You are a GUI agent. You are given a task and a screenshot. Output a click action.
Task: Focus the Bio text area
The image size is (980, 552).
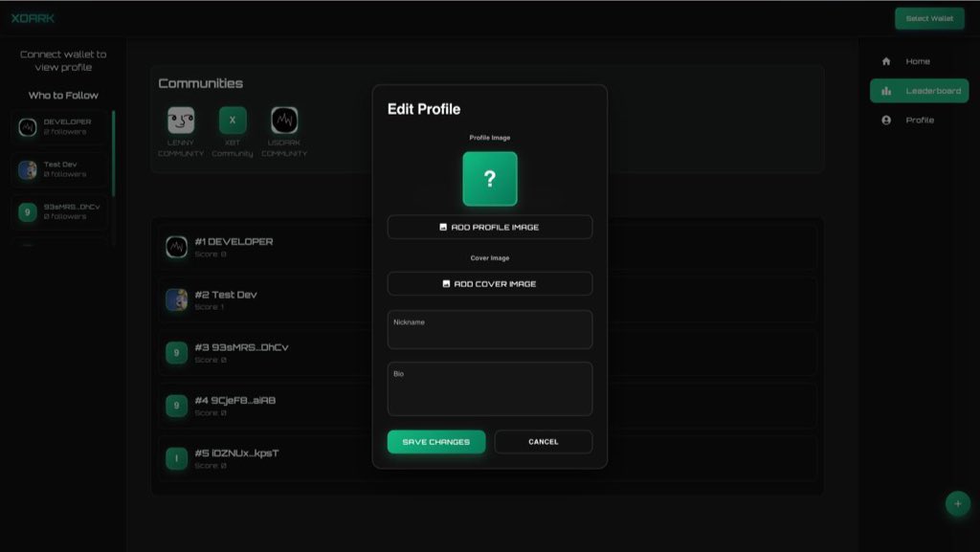pos(490,389)
